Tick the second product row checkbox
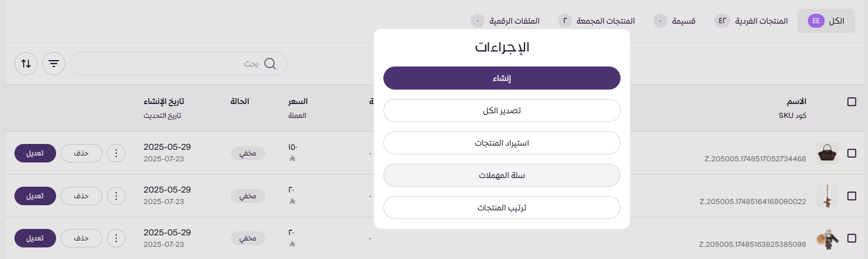 click(x=851, y=196)
